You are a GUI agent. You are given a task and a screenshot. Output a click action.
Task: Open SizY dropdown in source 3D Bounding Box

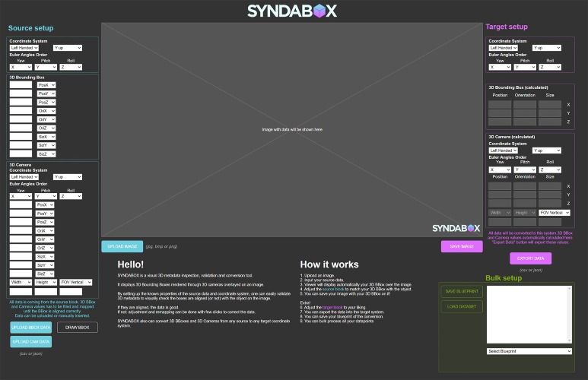pyautogui.click(x=46, y=145)
